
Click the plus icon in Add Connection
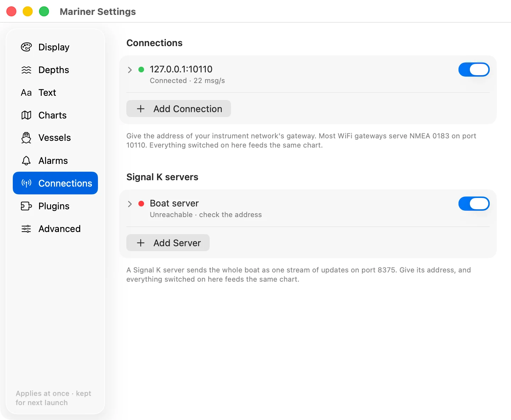[x=141, y=109]
